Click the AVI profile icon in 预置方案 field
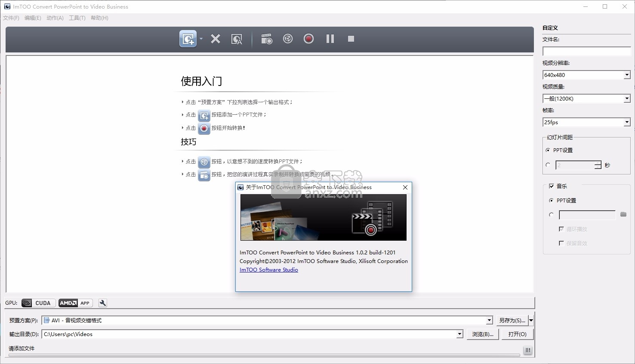Image resolution: width=635 pixels, height=364 pixels. point(47,320)
